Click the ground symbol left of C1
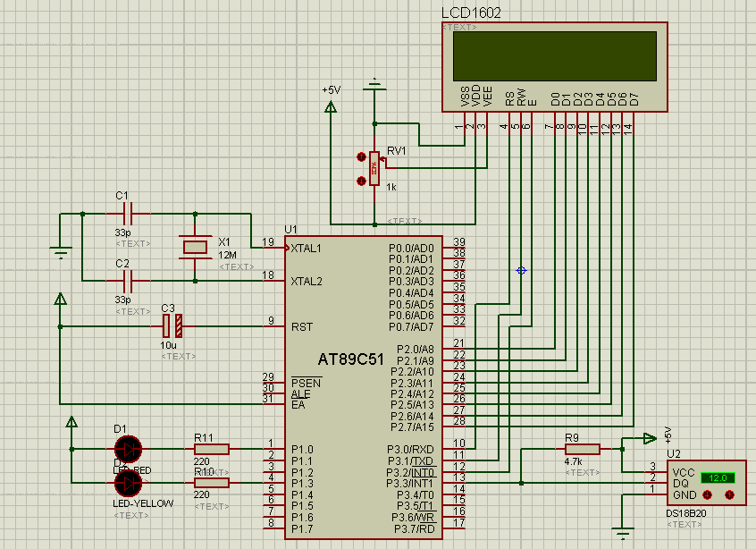Screen dimensions: 756x549 tap(61, 253)
